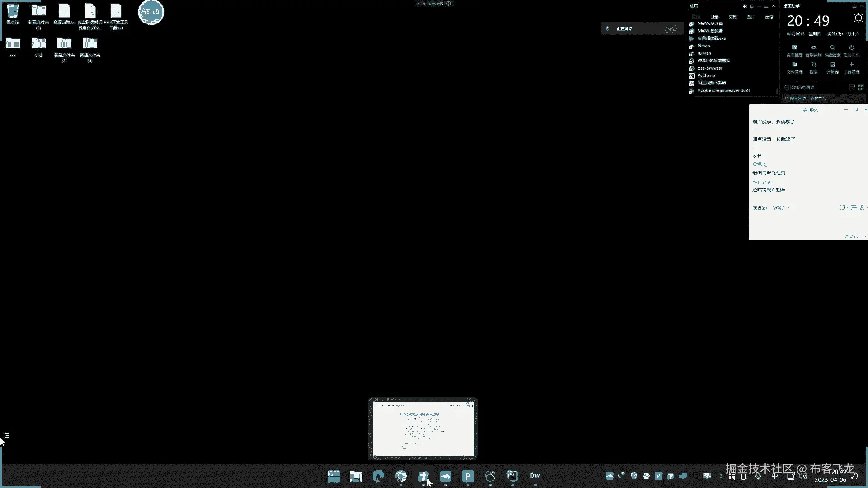Viewport: 868px width, 488px height.
Task: Click the power icon in desktop assistant
Action: click(x=851, y=47)
